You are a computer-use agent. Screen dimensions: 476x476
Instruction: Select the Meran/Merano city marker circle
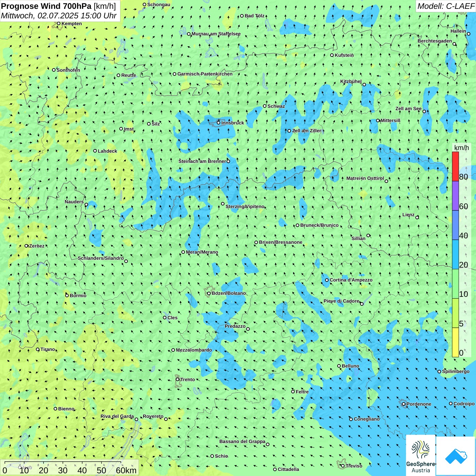pyautogui.click(x=183, y=252)
